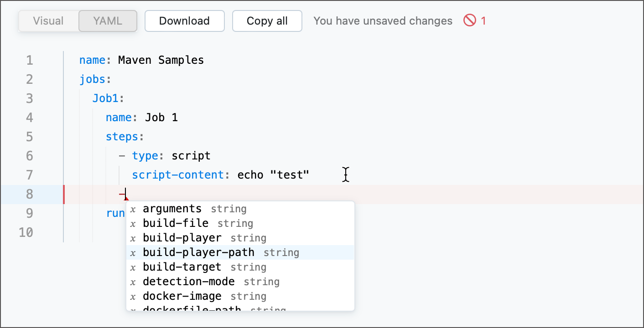Pick build-target from the suggestion list
Screen dimensions: 644x328
tap(182, 266)
